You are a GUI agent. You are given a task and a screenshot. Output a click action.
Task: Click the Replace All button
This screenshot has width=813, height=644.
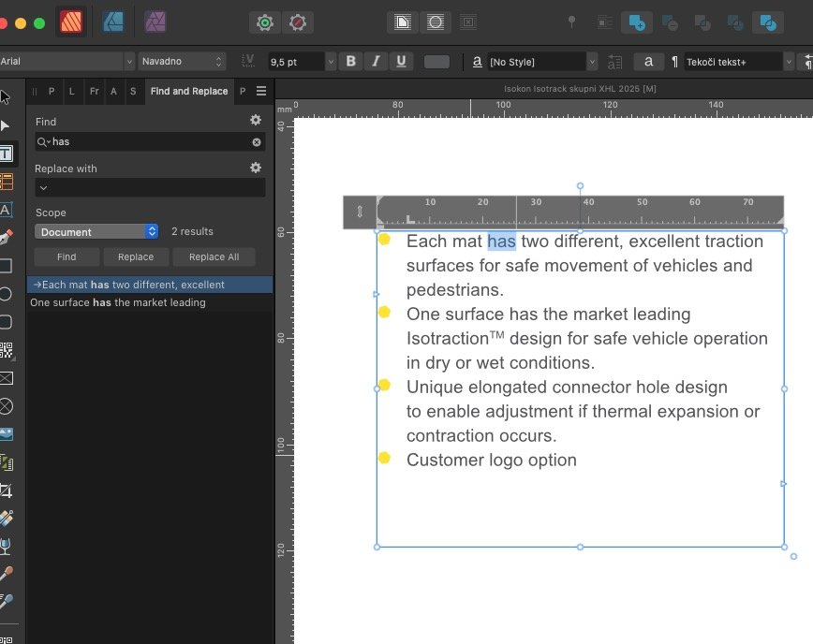click(214, 256)
